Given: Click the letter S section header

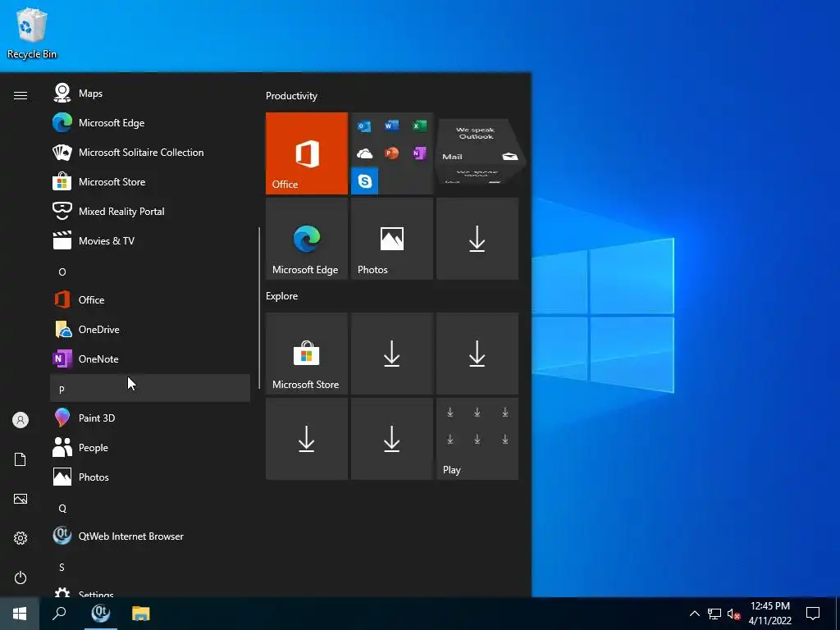Looking at the screenshot, I should pyautogui.click(x=150, y=567).
